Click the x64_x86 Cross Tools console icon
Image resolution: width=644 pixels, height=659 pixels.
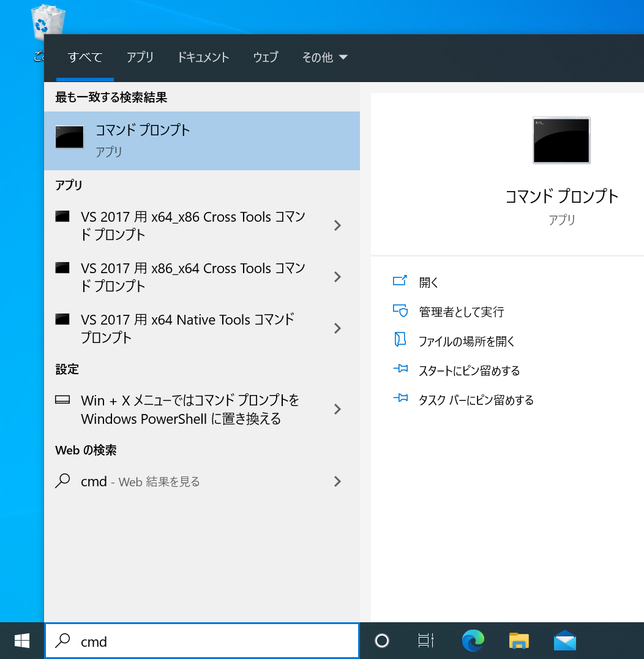(x=62, y=216)
